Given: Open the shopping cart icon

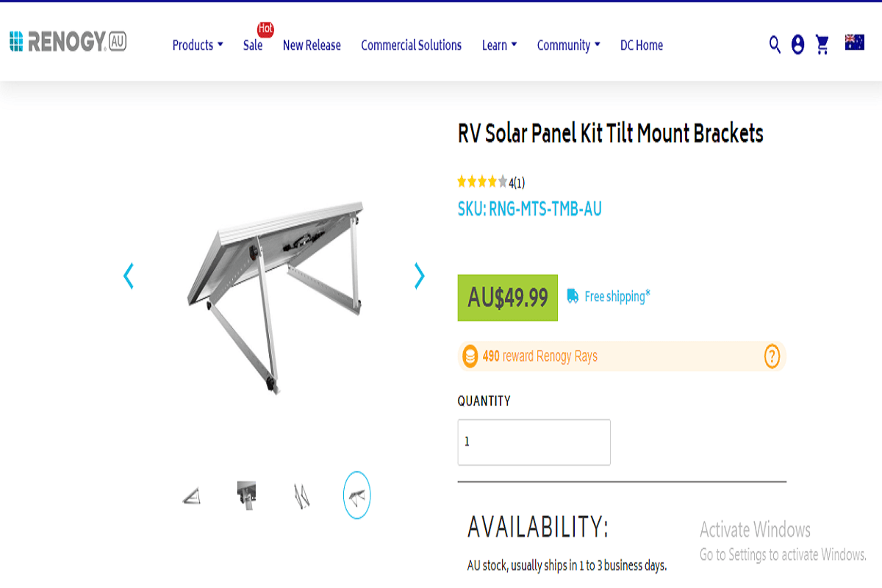Looking at the screenshot, I should coord(822,45).
